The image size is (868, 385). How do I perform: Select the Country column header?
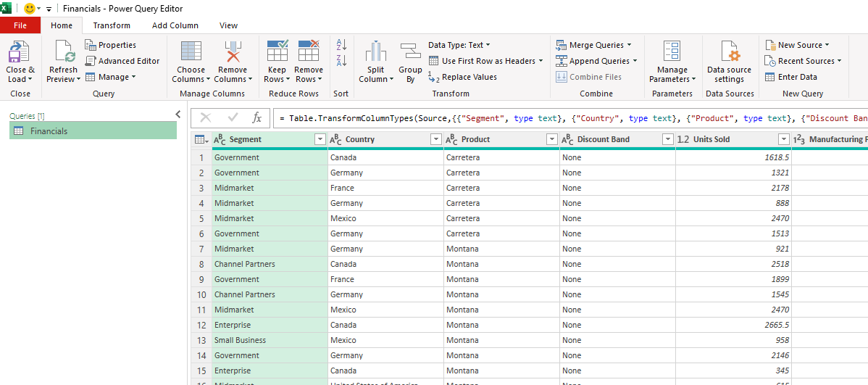point(385,140)
